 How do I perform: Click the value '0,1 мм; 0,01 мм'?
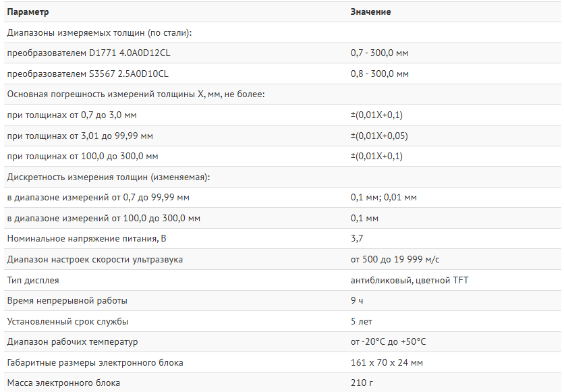383,198
